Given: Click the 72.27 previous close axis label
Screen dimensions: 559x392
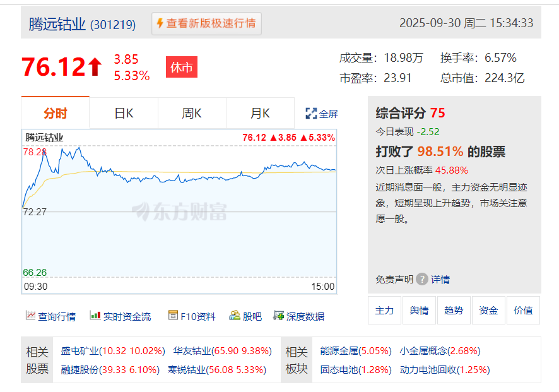Looking at the screenshot, I should (35, 212).
